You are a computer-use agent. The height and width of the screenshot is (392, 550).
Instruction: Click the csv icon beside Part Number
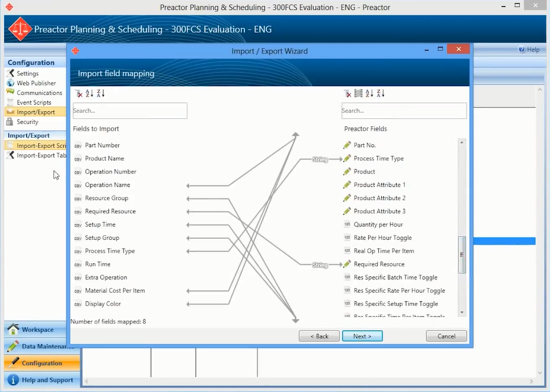point(78,146)
